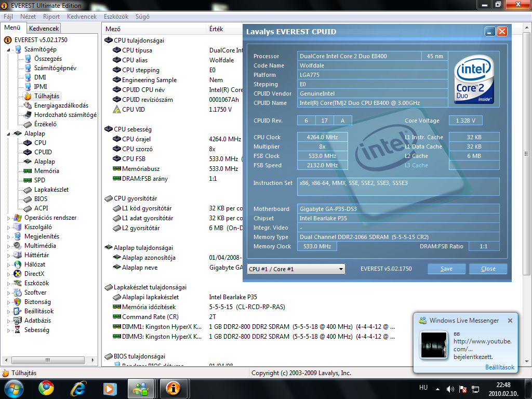This screenshot has width=532, height=399.
Task: Open the CPUID chip icon in tree
Action: click(28, 152)
